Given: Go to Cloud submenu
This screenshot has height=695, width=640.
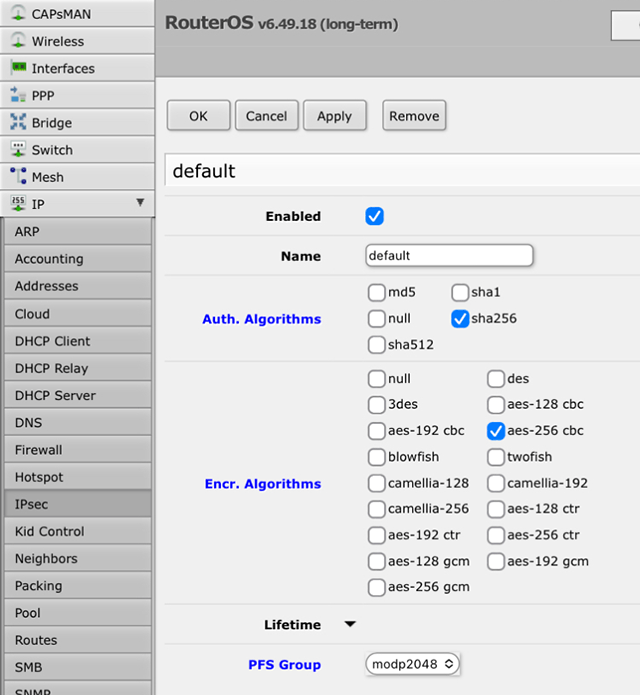Looking at the screenshot, I should pos(78,314).
